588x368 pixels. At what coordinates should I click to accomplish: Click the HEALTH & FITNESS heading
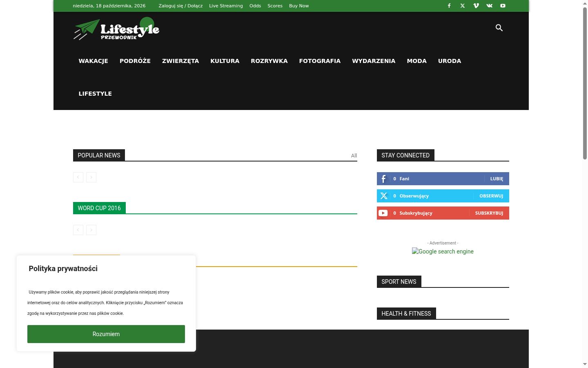click(x=406, y=314)
